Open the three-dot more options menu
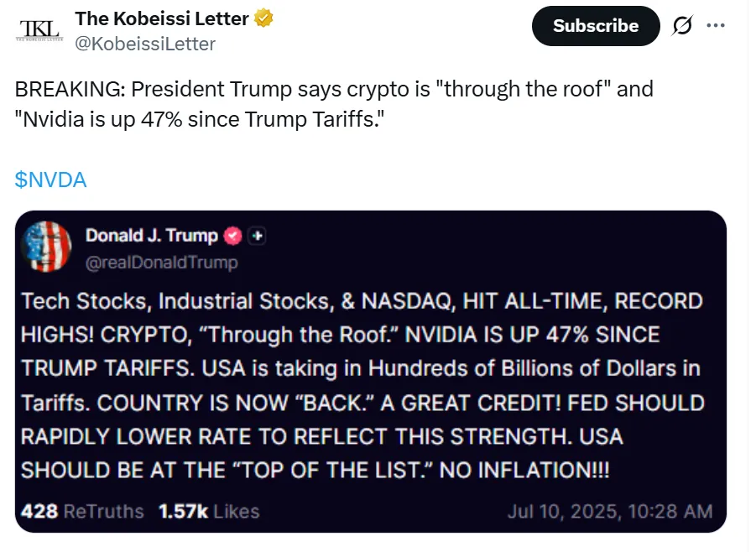The width and height of the screenshot is (756, 552). pyautogui.click(x=716, y=25)
